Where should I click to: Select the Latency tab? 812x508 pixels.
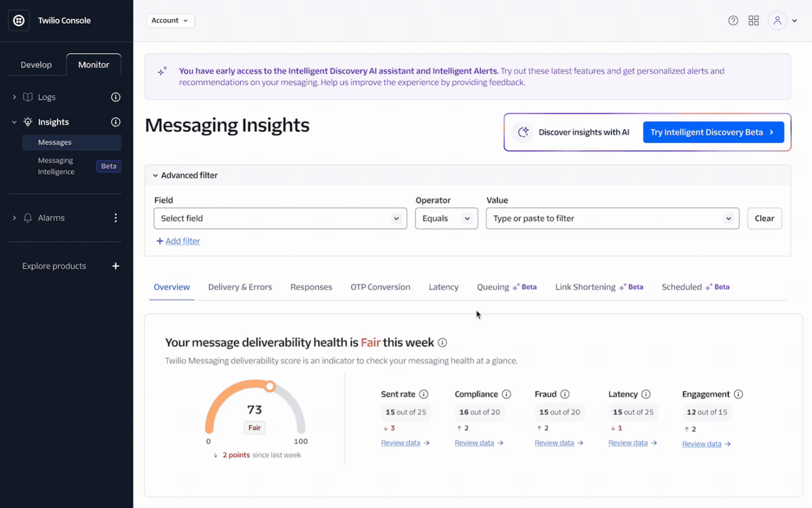click(x=443, y=287)
